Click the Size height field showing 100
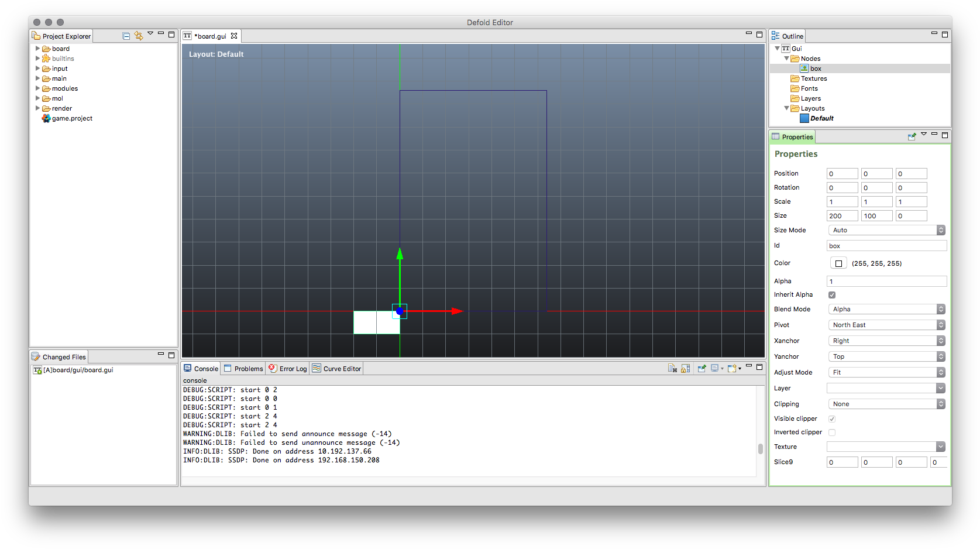The height and width of the screenshot is (549, 980). click(x=877, y=216)
